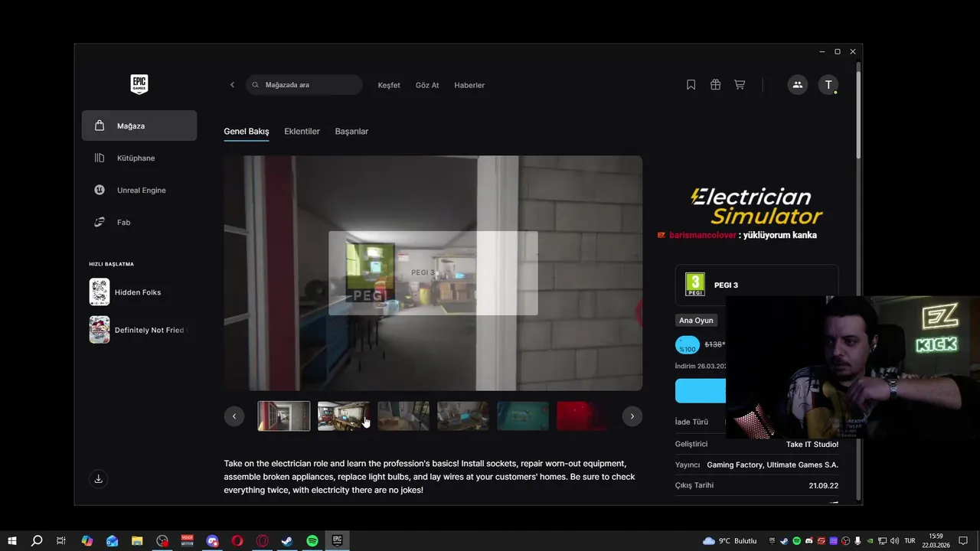The height and width of the screenshot is (551, 980).
Task: Click the blue purchase button
Action: [701, 390]
